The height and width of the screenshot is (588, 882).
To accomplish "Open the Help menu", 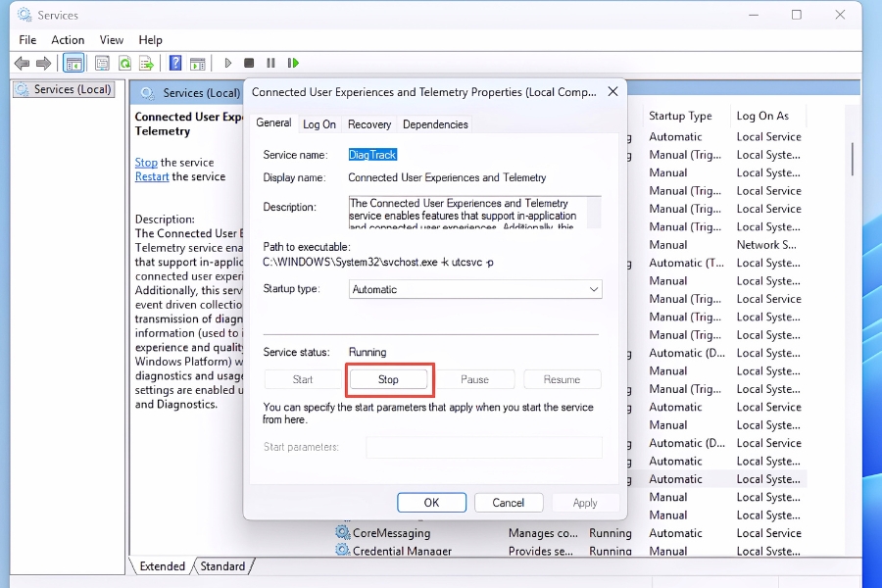I will tap(150, 40).
